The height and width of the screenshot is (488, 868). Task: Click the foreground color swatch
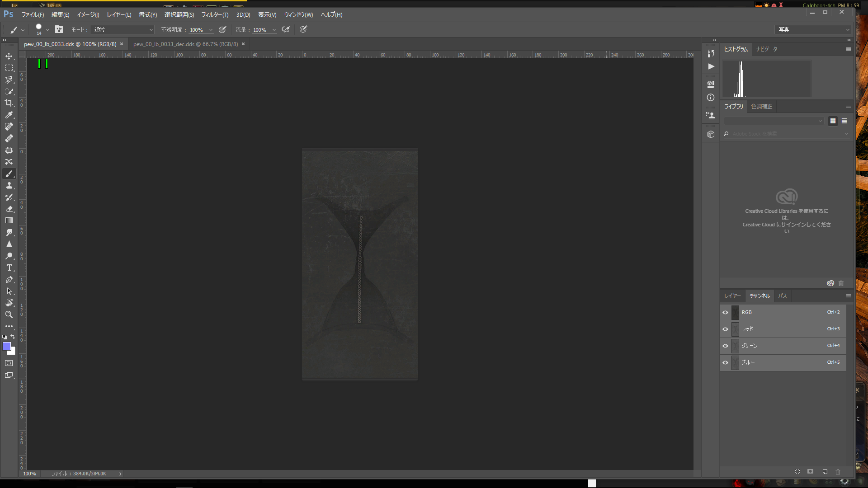point(6,346)
